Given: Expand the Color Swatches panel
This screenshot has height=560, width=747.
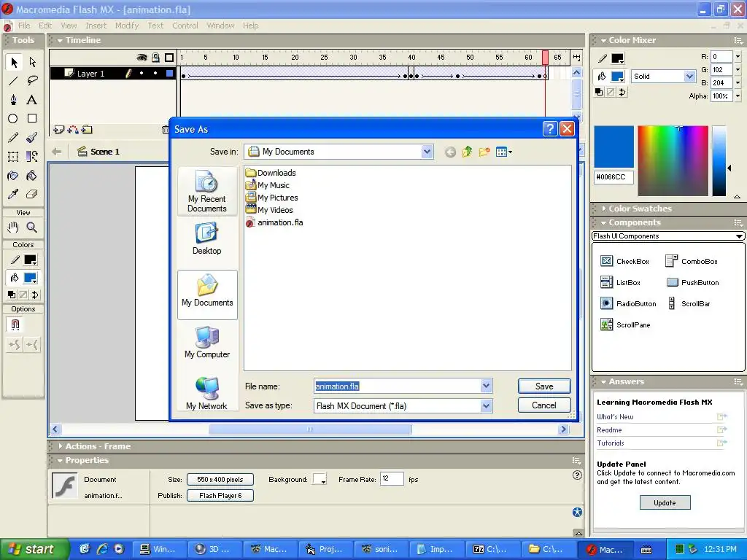Looking at the screenshot, I should click(603, 209).
